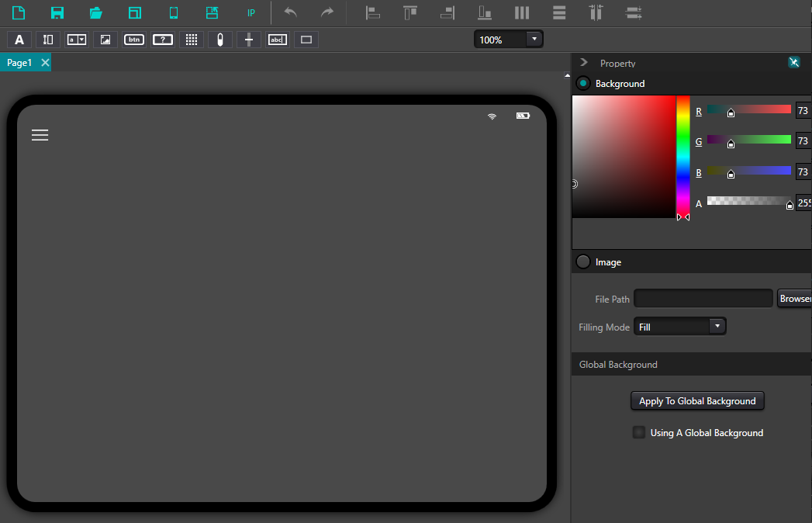Collapse the Property panel using the chevron
Viewport: 812px width, 523px height.
coord(584,63)
